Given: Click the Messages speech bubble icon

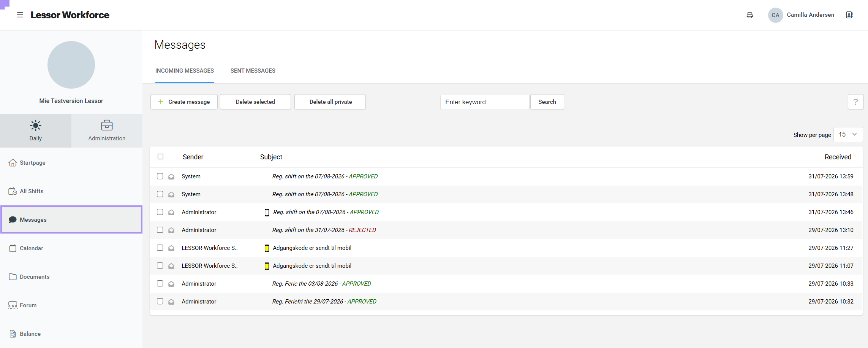Looking at the screenshot, I should (13, 220).
